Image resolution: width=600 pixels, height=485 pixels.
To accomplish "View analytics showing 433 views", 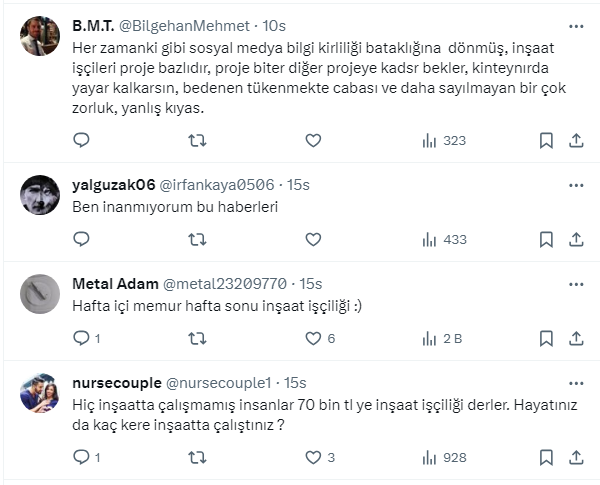I will tap(444, 239).
